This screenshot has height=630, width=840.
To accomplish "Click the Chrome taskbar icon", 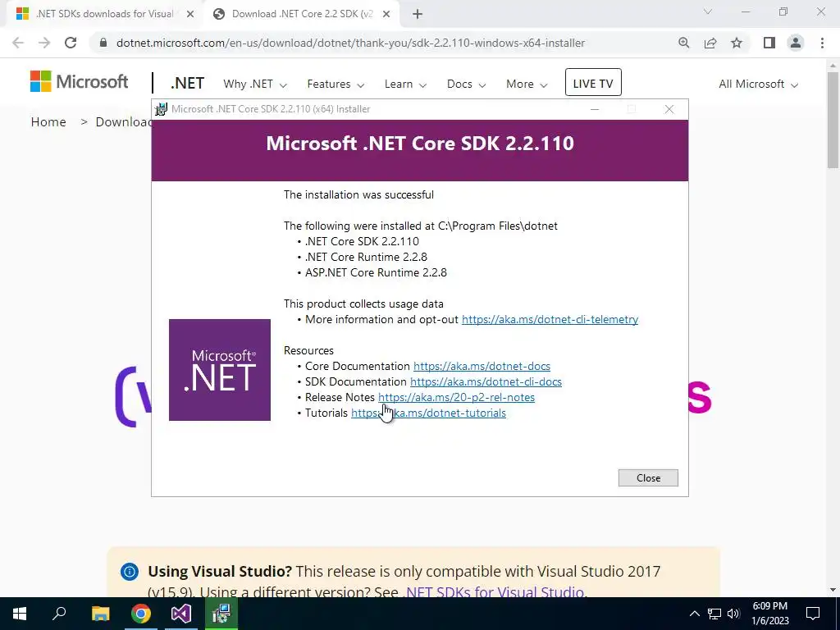I will 141,614.
